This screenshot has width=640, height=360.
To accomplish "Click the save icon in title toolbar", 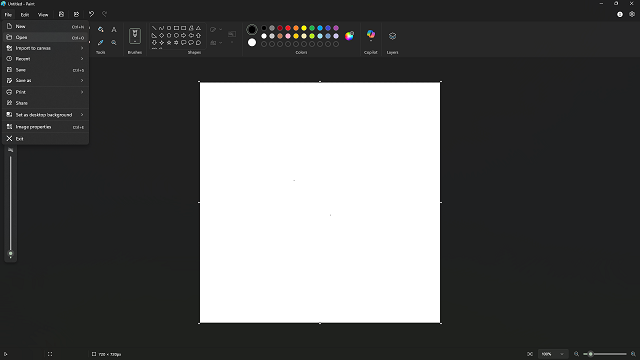I will click(61, 14).
